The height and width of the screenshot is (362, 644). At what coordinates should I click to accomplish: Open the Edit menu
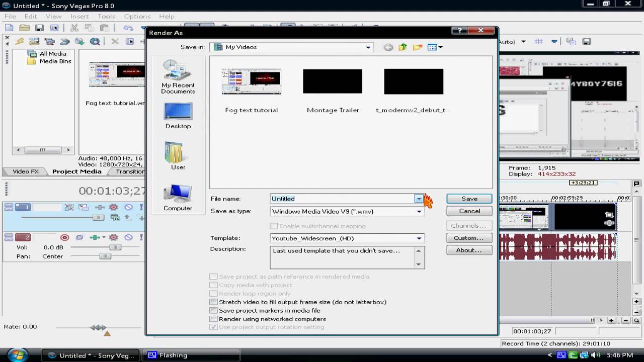31,16
